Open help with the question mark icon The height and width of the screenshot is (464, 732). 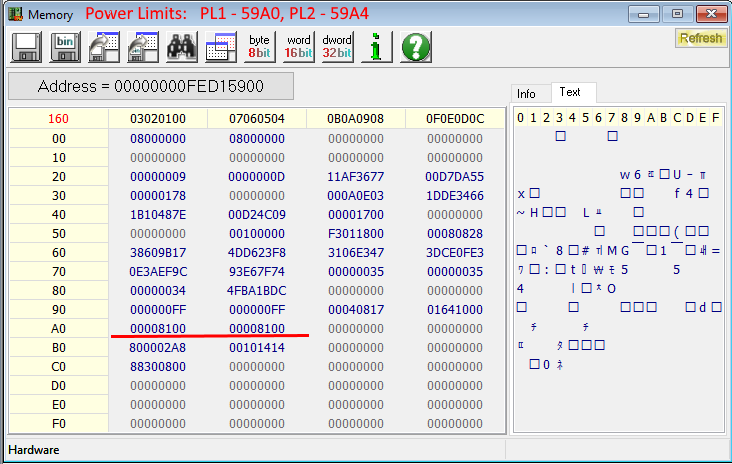415,47
